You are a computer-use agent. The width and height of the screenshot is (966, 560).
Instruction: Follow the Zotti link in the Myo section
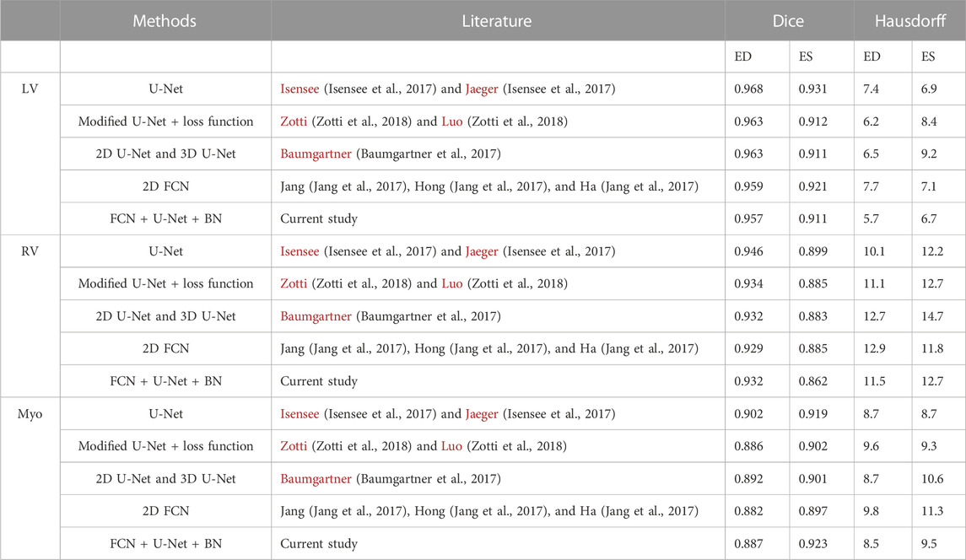pos(294,446)
